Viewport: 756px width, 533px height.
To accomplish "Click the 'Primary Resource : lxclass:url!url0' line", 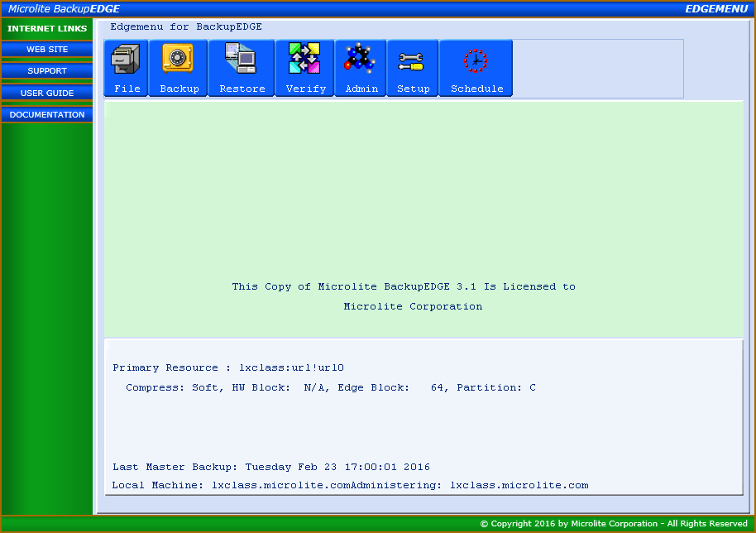I will tap(228, 367).
